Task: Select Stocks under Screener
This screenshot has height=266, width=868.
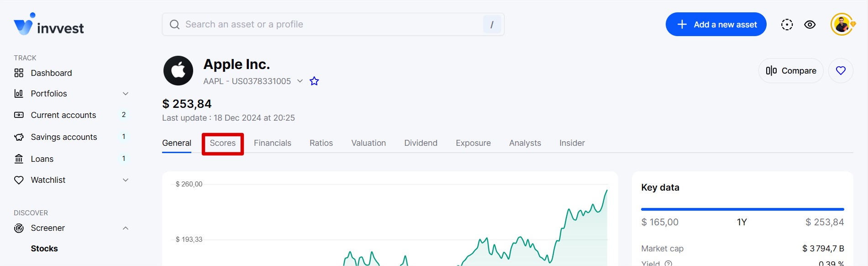Action: [44, 249]
